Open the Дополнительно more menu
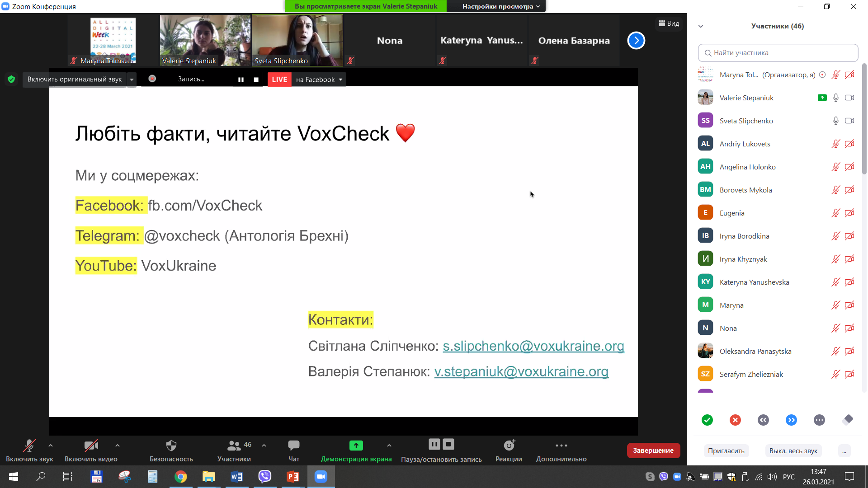This screenshot has width=868, height=488. click(x=561, y=446)
